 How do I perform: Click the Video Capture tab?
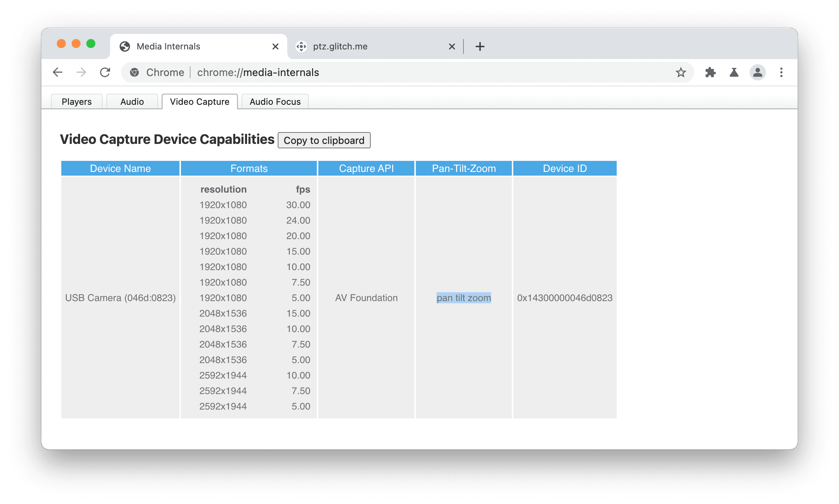[x=199, y=101]
